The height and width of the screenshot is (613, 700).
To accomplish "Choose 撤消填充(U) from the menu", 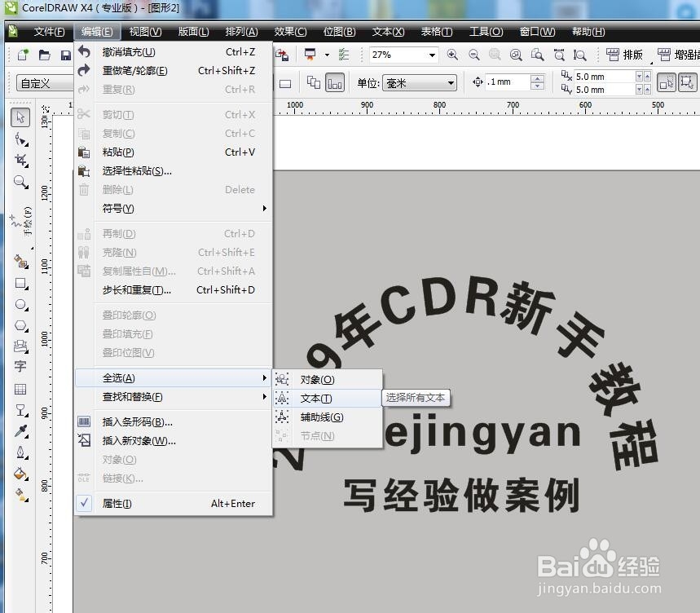I will tap(174, 52).
